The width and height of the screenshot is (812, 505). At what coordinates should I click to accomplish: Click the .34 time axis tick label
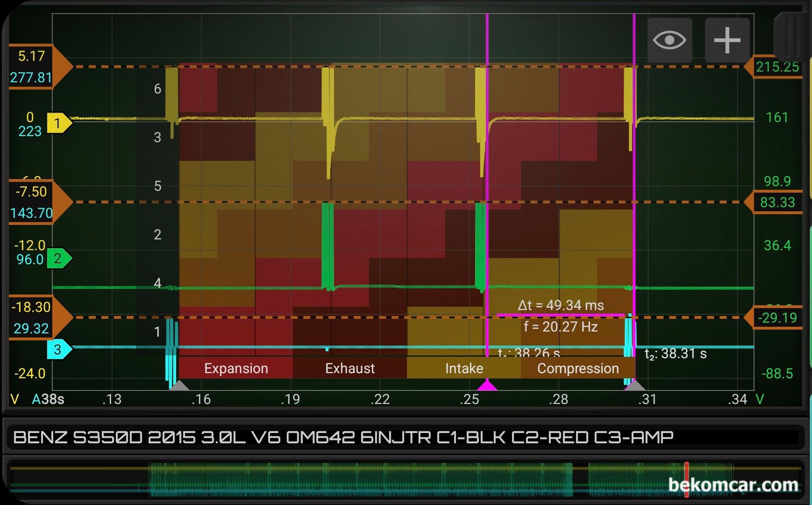pos(737,399)
